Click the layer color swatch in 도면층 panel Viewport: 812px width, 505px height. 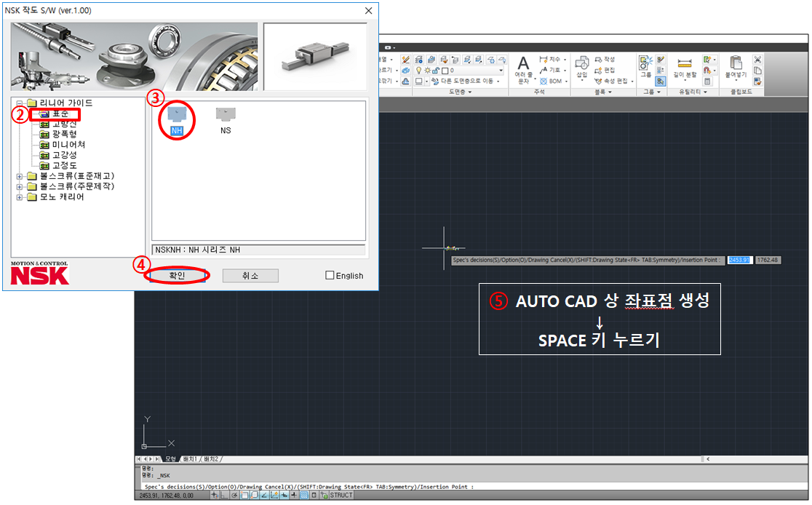[x=445, y=71]
